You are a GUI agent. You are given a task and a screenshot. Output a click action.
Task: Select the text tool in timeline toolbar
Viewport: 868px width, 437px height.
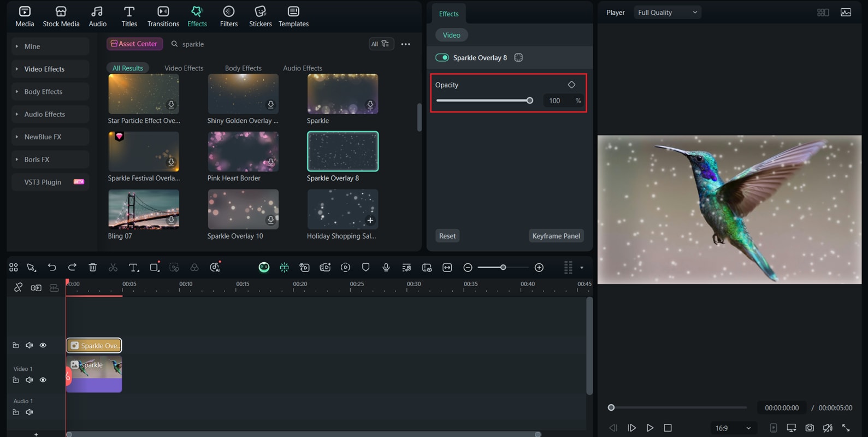click(133, 267)
